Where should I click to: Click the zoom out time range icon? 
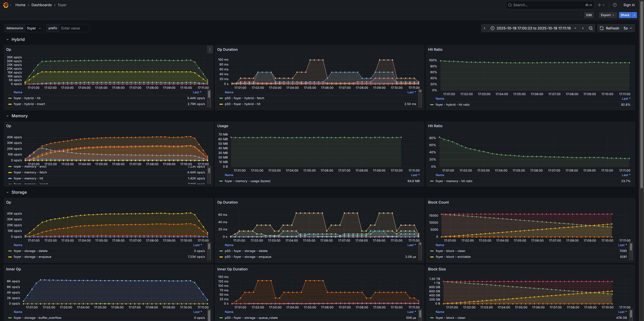[591, 28]
